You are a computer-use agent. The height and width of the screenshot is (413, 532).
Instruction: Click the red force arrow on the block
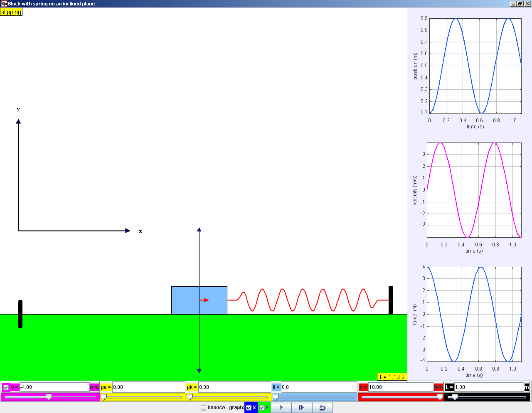pyautogui.click(x=204, y=300)
